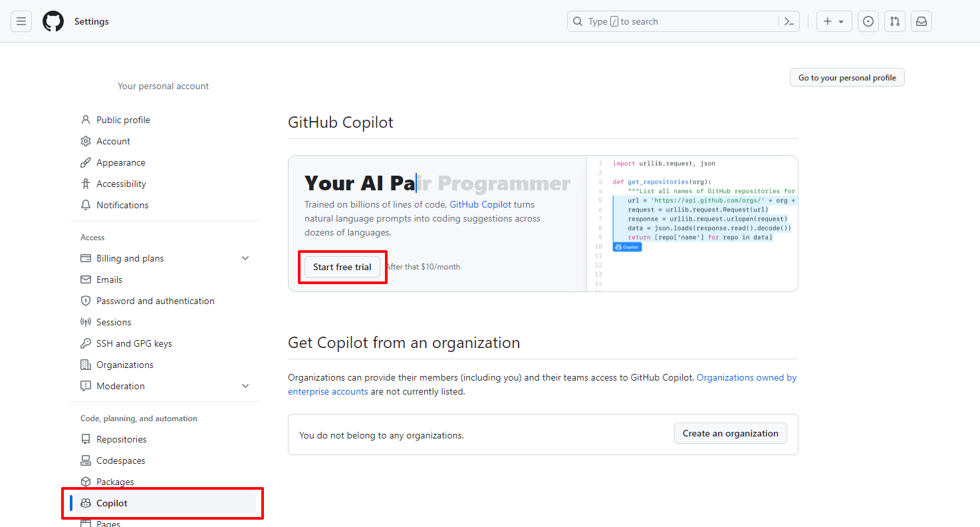Click 'You do not belong to any organizations.' text
The width and height of the screenshot is (980, 527).
click(x=382, y=435)
